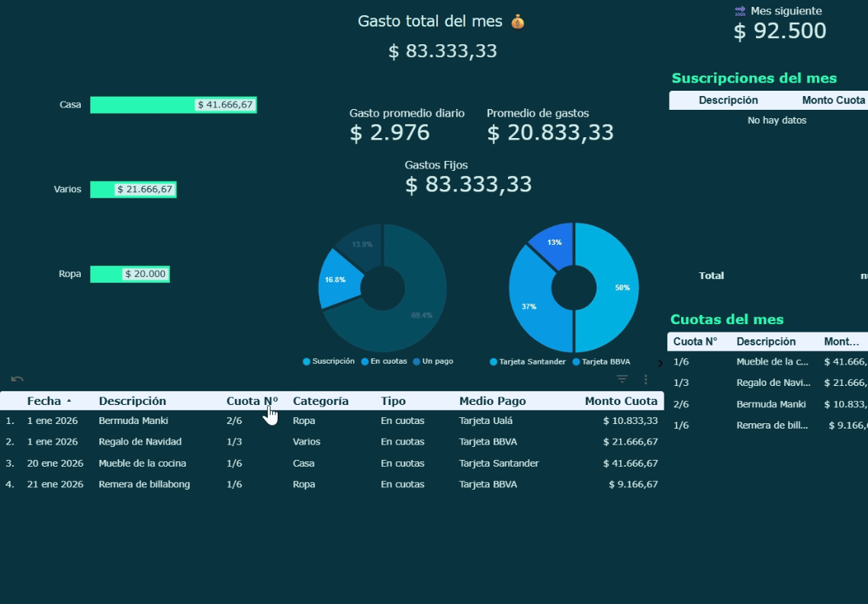Show next legend page on payment chart
The width and height of the screenshot is (868, 604).
pyautogui.click(x=660, y=363)
